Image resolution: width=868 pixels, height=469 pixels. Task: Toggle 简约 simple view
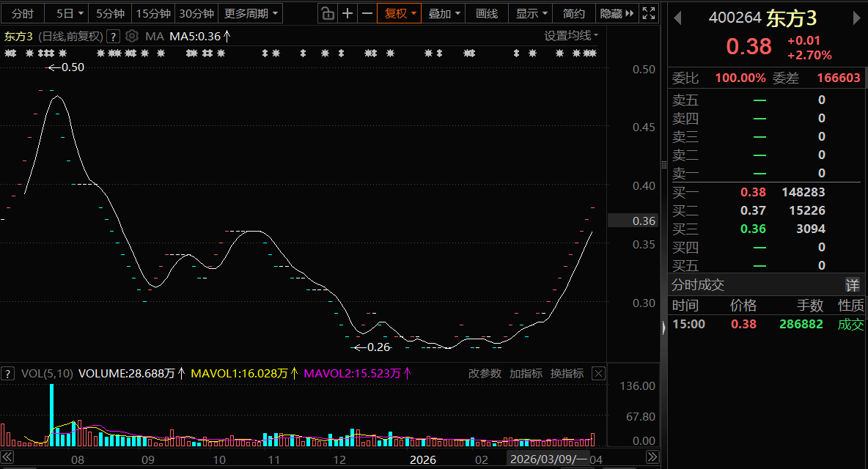[574, 13]
